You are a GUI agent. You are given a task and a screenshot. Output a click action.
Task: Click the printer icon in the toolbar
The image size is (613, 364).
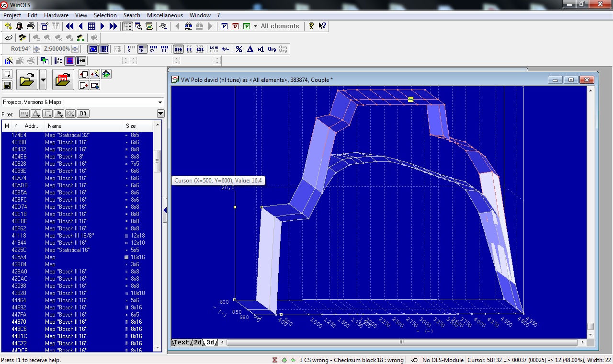pos(31,26)
